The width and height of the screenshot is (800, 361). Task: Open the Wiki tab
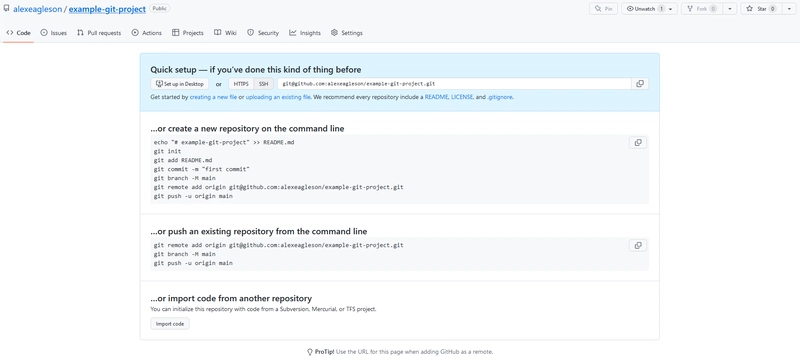click(x=225, y=33)
